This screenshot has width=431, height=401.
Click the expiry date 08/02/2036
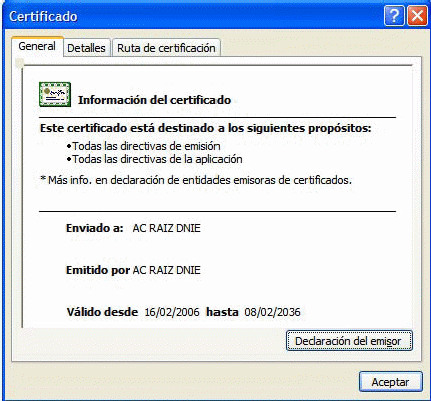[273, 312]
